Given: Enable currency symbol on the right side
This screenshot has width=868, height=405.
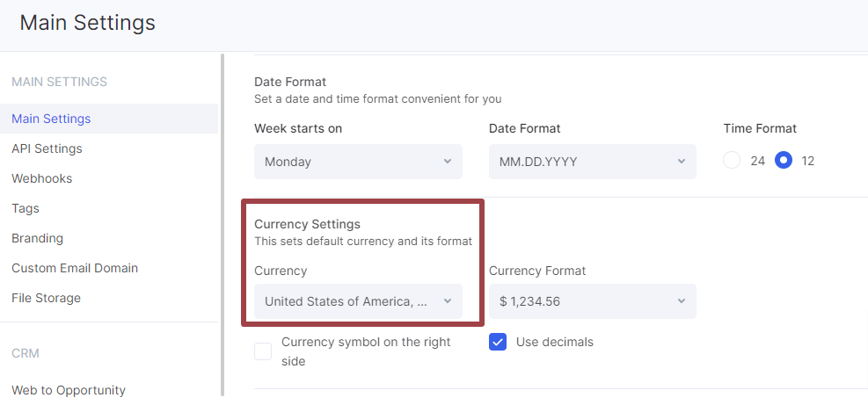Looking at the screenshot, I should (x=263, y=351).
